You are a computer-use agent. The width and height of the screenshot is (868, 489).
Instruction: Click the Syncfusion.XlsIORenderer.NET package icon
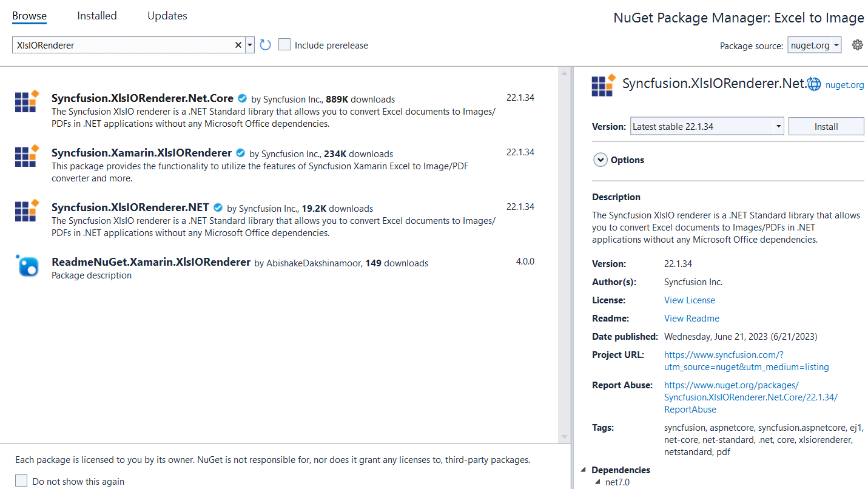pyautogui.click(x=27, y=211)
